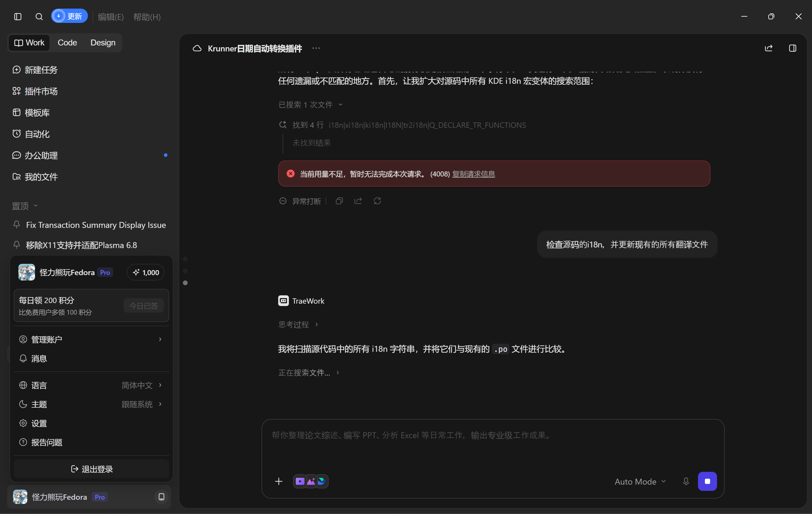This screenshot has width=812, height=514.
Task: Stop generation with the purple stop button
Action: (x=707, y=481)
